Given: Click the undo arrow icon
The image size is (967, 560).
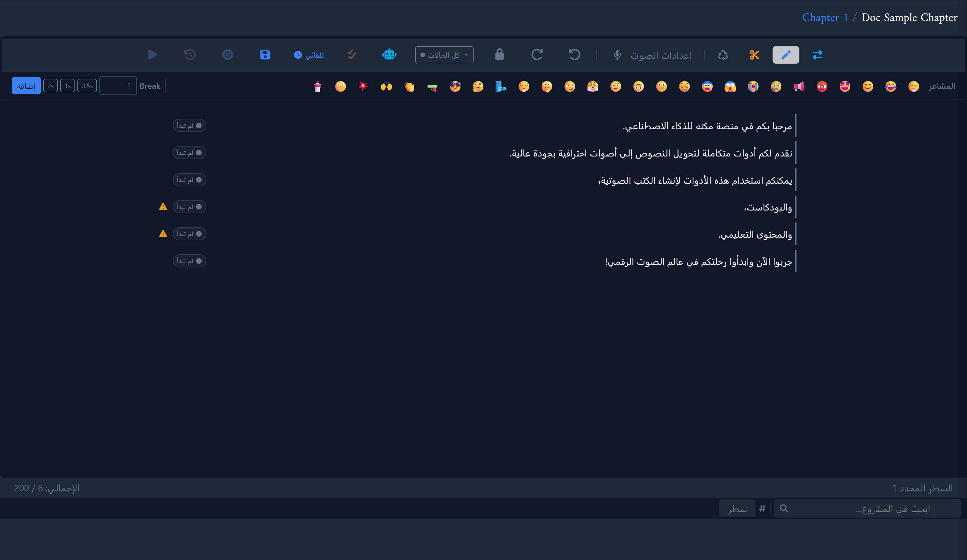Looking at the screenshot, I should (574, 55).
